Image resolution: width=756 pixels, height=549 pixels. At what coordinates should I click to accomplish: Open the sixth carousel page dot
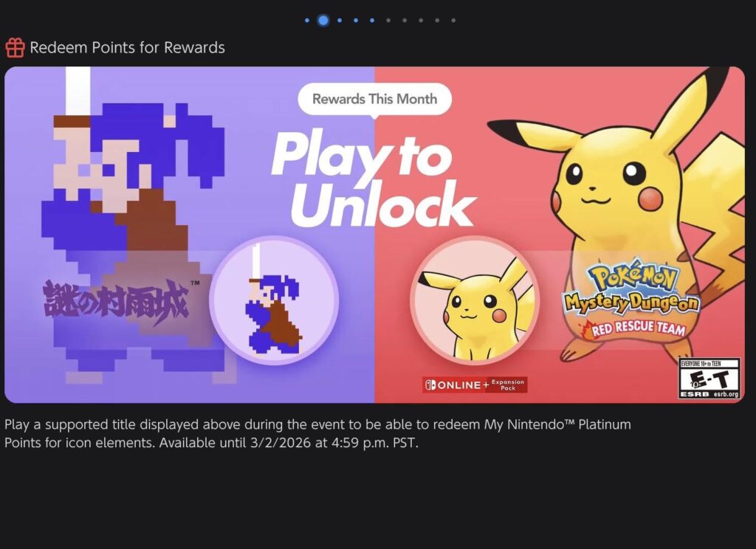[388, 20]
